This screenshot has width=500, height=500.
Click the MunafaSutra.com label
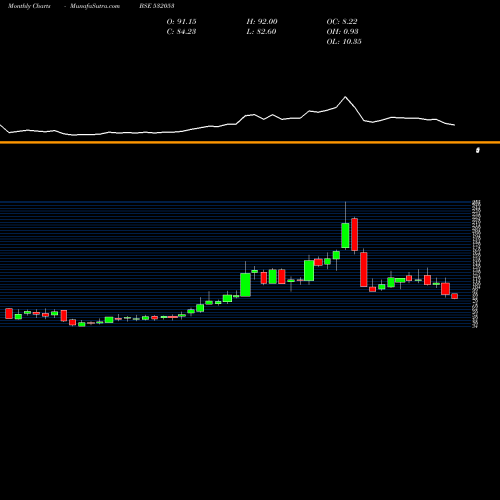pyautogui.click(x=95, y=6)
